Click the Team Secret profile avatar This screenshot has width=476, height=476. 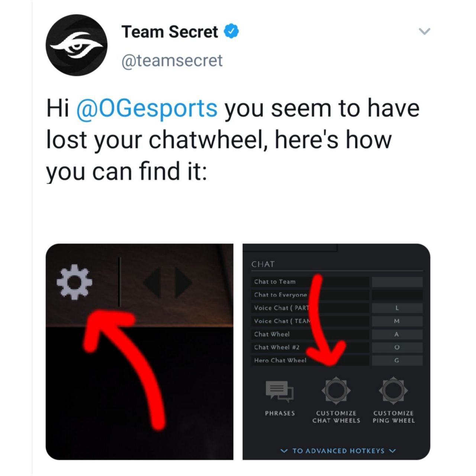point(77,45)
